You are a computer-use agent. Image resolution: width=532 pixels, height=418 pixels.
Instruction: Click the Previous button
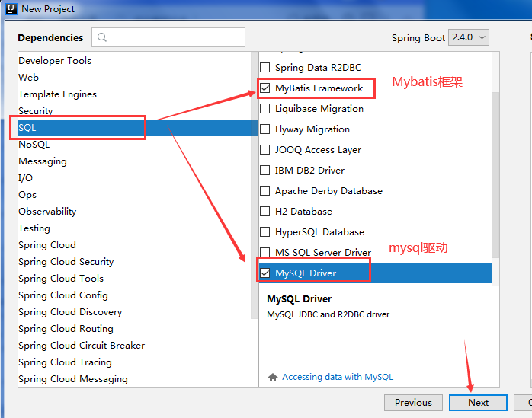(413, 403)
